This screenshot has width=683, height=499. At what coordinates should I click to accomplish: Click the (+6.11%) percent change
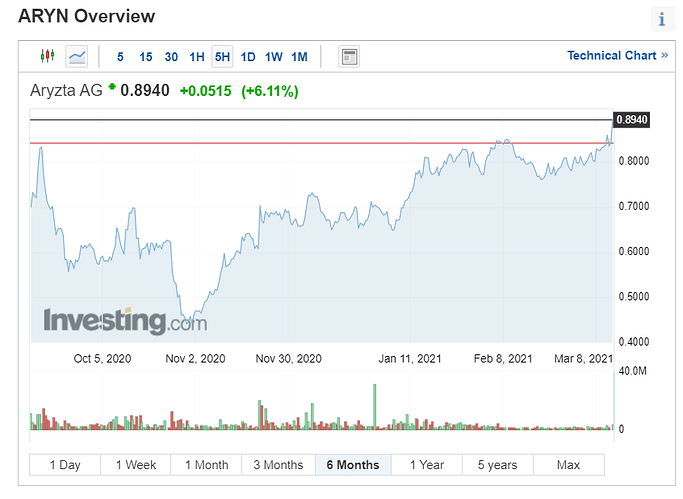point(270,91)
